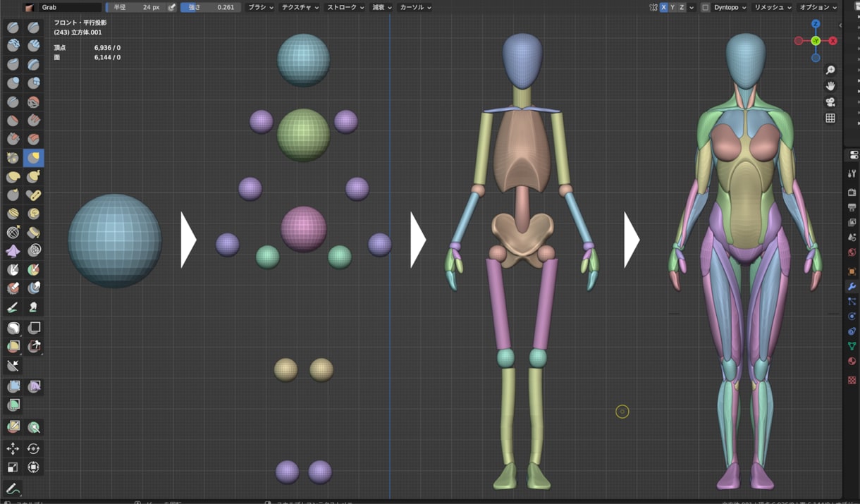Click the blue Z axis gizmo ball
Viewport: 860px width, 504px height.
click(x=816, y=24)
